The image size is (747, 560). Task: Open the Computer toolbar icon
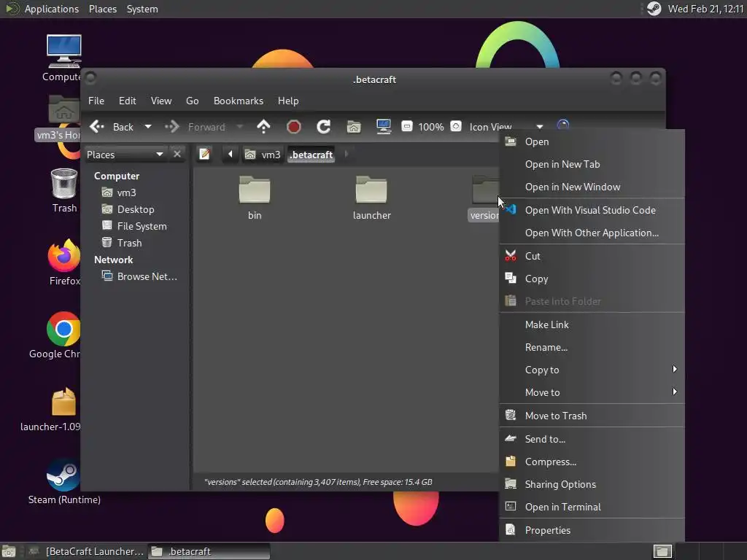click(x=384, y=127)
